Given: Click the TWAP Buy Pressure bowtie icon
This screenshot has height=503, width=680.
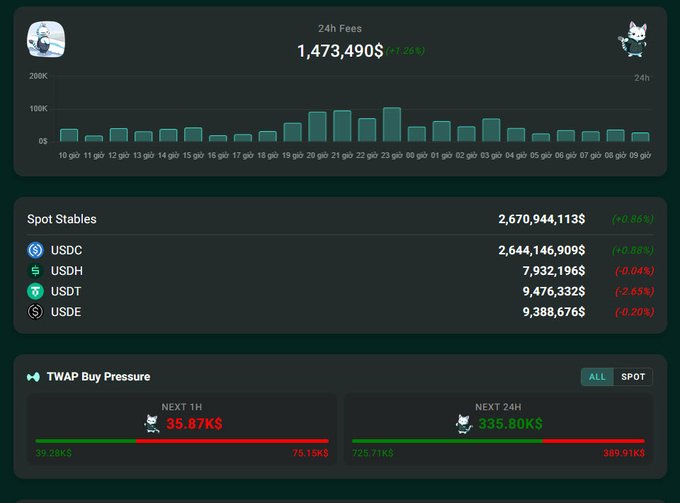Looking at the screenshot, I should point(33,377).
